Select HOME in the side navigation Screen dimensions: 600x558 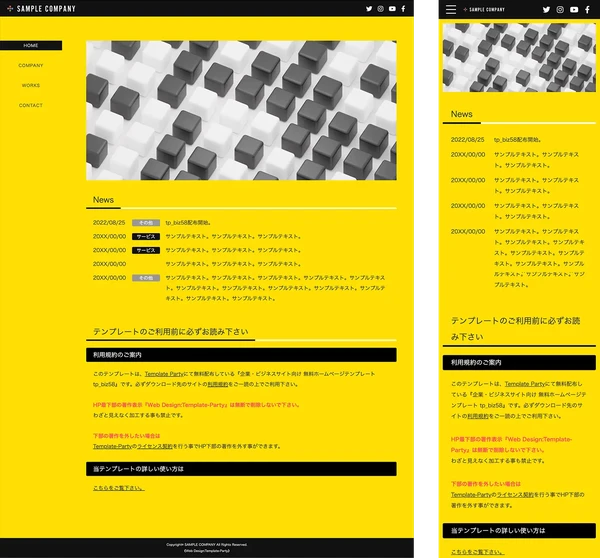(x=31, y=45)
